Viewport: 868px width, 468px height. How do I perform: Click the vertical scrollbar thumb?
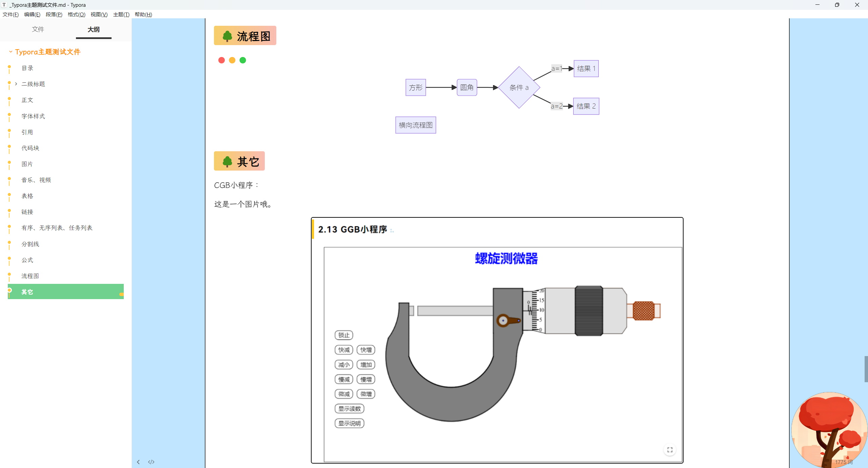pos(866,369)
